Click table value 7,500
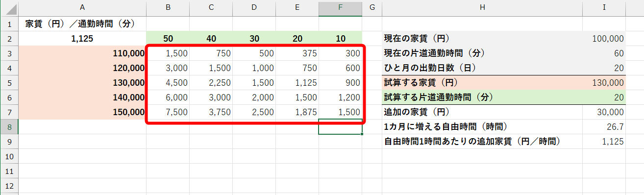Viewport: 644px width, 195px height. pos(168,112)
